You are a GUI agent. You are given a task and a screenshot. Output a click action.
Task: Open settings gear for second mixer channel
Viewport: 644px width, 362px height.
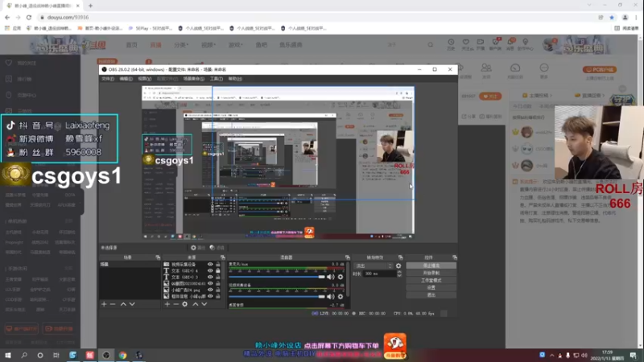point(340,296)
